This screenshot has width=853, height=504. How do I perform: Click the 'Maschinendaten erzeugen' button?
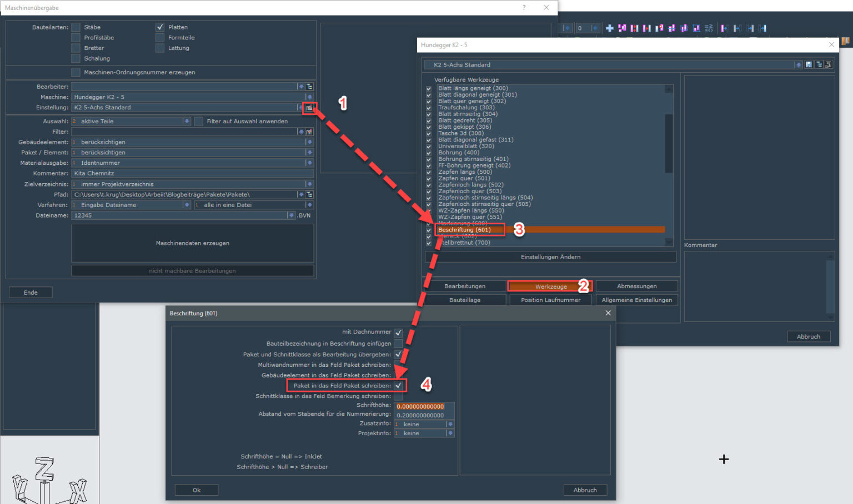coord(192,243)
